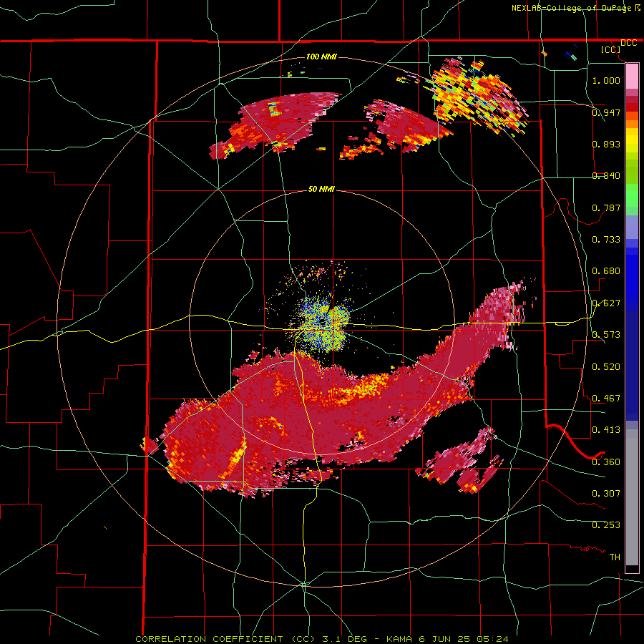Pick the light pink swatch atop color bar
Image resolution: width=644 pixels, height=644 pixels.
click(632, 77)
